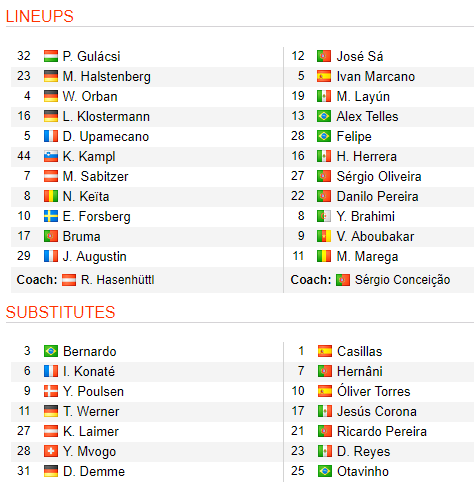474x486 pixels.
Task: Click the SUBSTITUTES section heading
Action: point(60,312)
